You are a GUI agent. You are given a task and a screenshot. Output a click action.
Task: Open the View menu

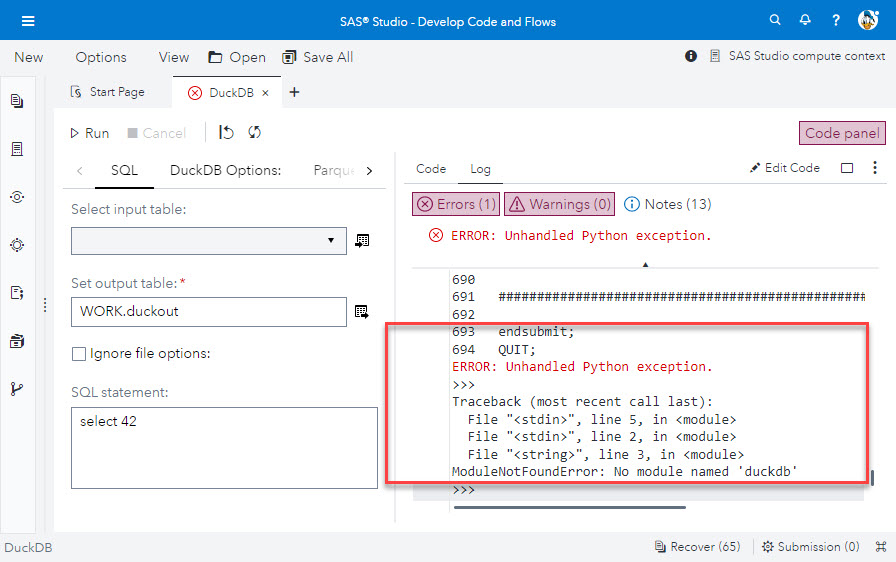(x=174, y=57)
